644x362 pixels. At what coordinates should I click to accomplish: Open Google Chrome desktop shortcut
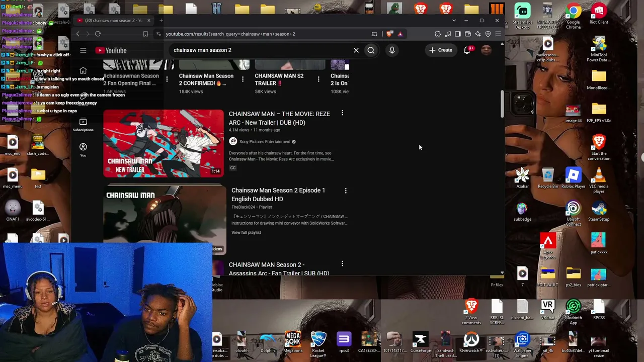coord(573,16)
